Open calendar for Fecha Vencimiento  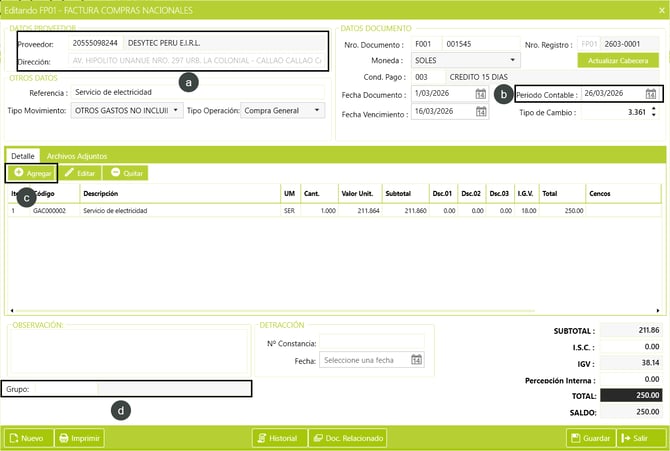481,114
